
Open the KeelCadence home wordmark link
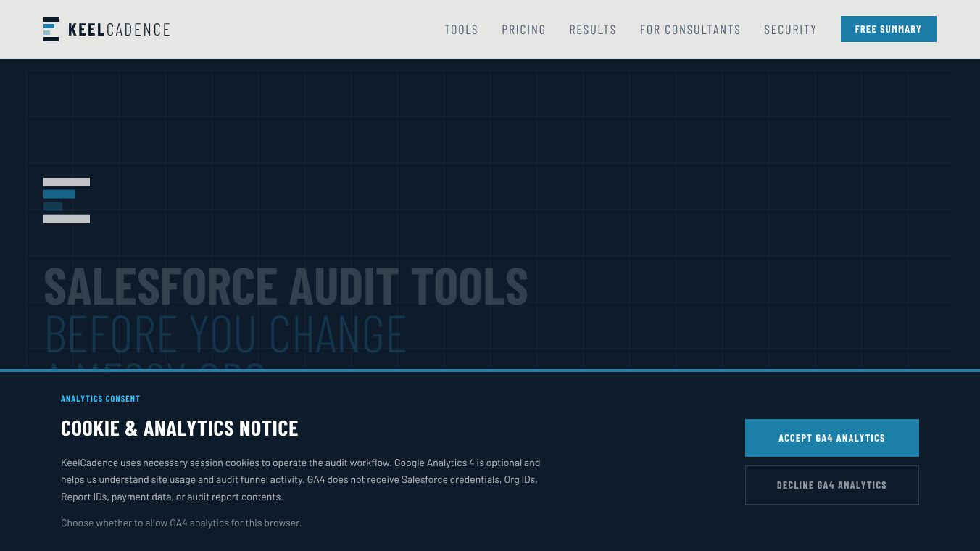click(x=119, y=30)
